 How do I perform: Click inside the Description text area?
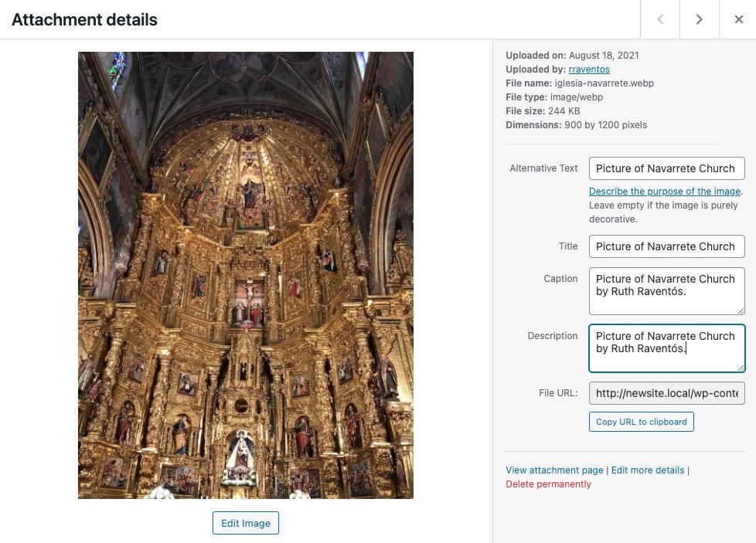667,348
